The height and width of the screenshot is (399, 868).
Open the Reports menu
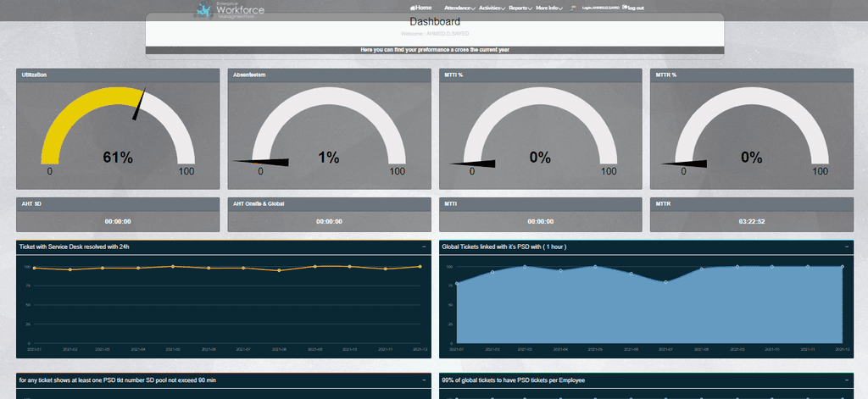click(520, 8)
